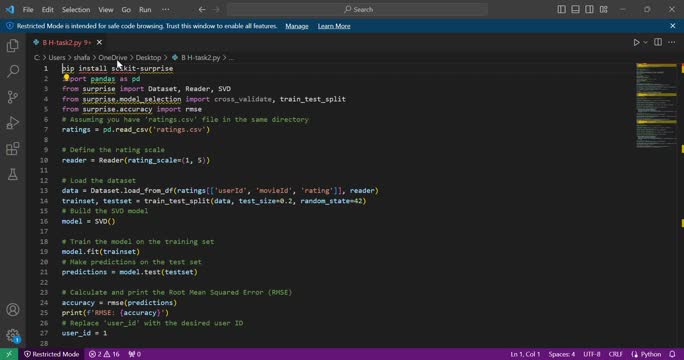The width and height of the screenshot is (684, 360).
Task: Click the Manage link in banner
Action: [297, 26]
